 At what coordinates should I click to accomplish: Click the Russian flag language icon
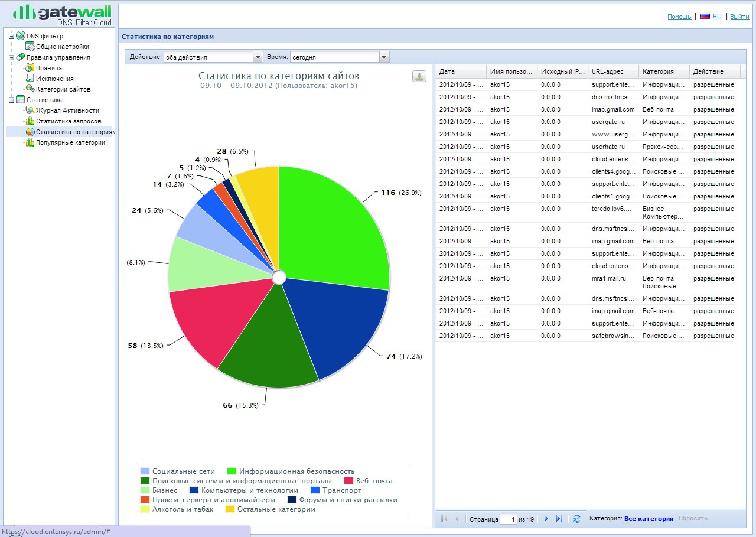click(705, 17)
